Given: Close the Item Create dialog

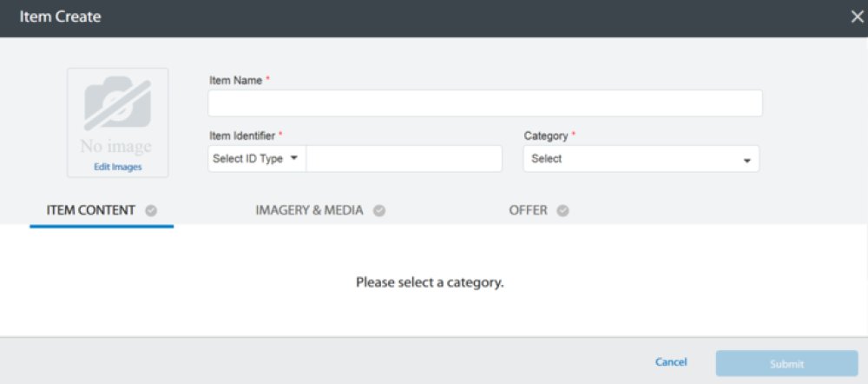Looking at the screenshot, I should tap(857, 17).
